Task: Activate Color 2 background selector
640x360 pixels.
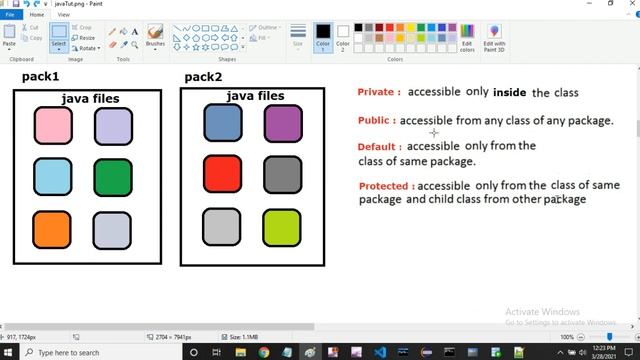Action: pos(343,38)
